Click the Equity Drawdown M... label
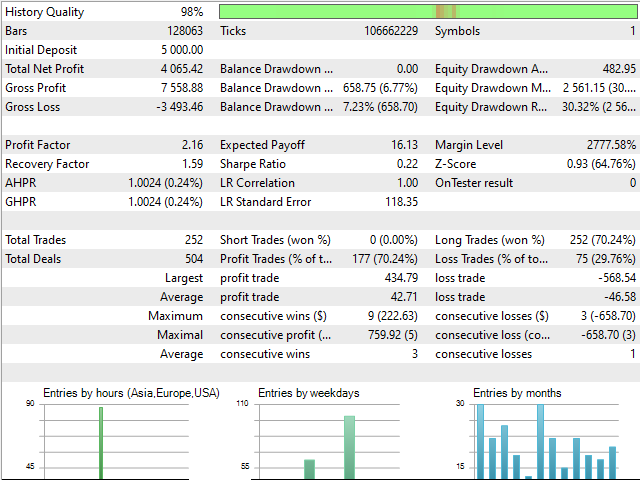Viewport: 640px width, 480px height. point(493,88)
